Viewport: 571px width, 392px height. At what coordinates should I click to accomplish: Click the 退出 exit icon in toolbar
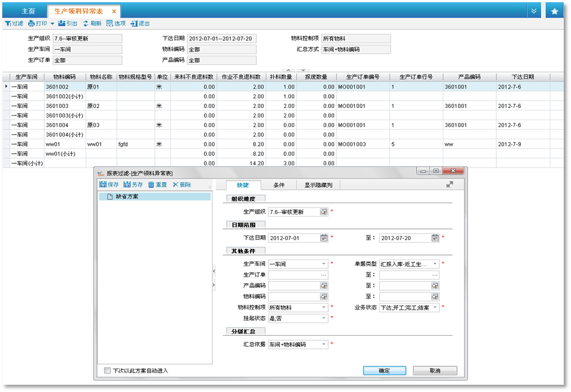(133, 23)
